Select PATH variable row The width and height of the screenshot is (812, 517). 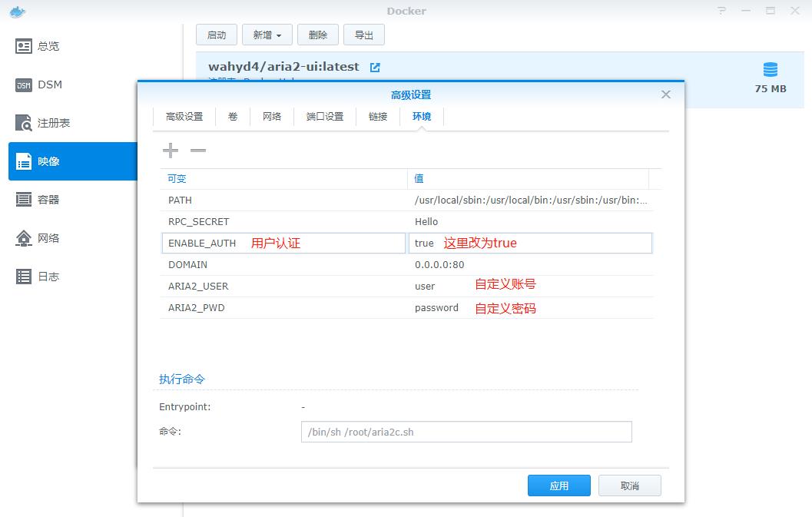[406, 200]
